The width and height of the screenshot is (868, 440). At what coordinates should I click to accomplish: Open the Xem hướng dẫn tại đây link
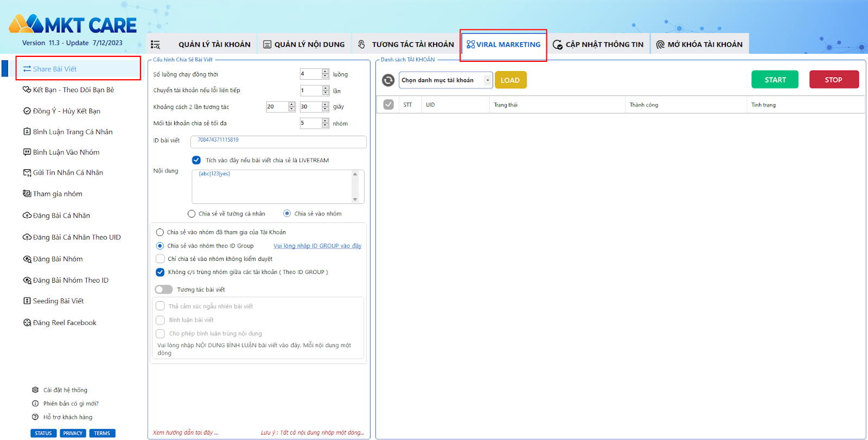click(x=186, y=432)
